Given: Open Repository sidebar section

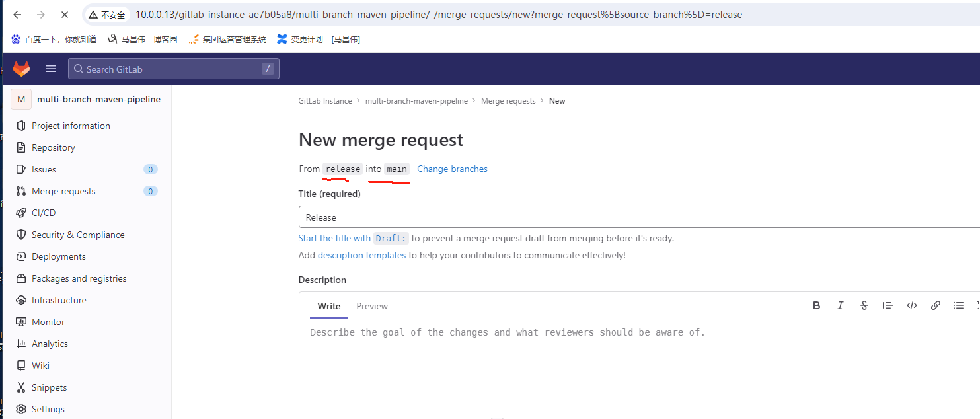Looking at the screenshot, I should 54,147.
